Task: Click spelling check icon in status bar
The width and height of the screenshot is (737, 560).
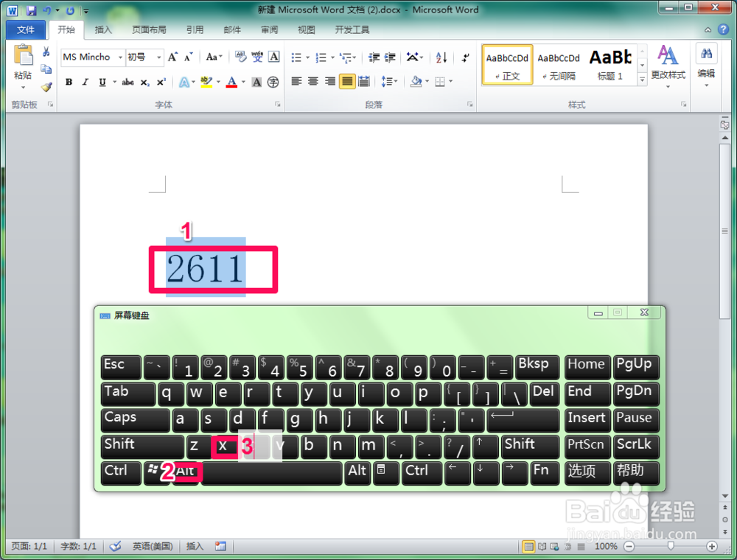Action: (x=115, y=546)
